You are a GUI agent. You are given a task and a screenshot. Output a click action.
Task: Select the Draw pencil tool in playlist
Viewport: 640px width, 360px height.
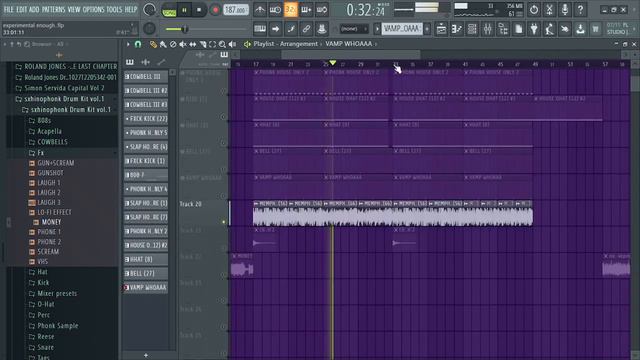click(x=153, y=44)
